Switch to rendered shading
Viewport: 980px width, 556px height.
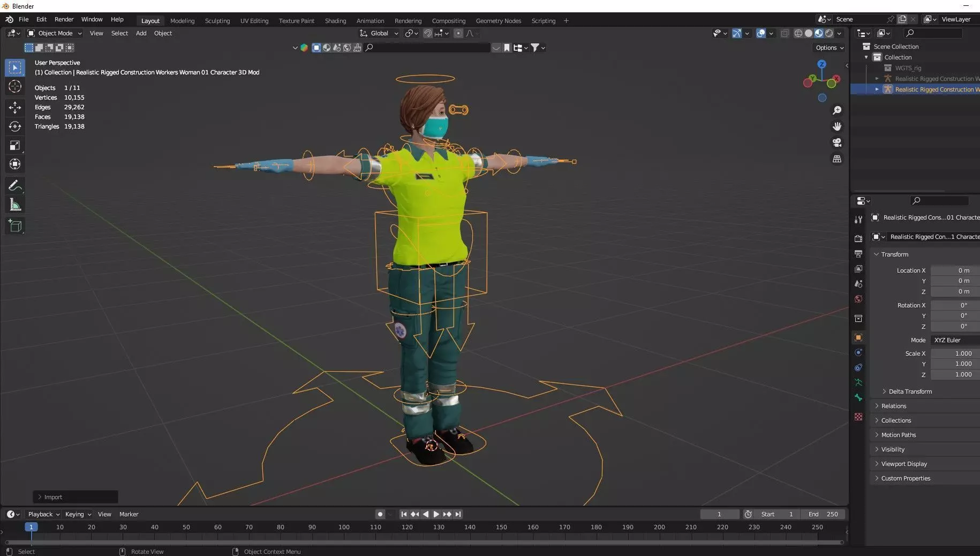coord(829,33)
